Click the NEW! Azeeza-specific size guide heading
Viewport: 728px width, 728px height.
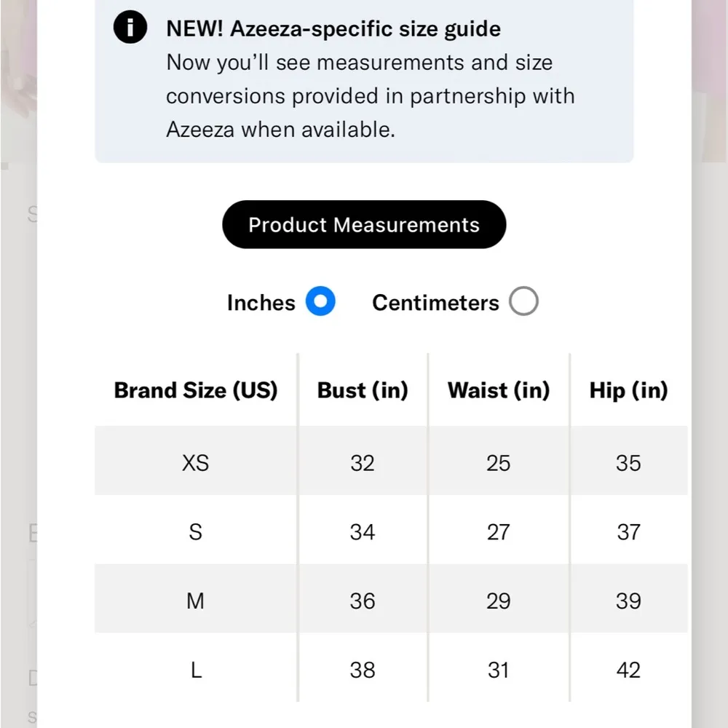click(333, 29)
